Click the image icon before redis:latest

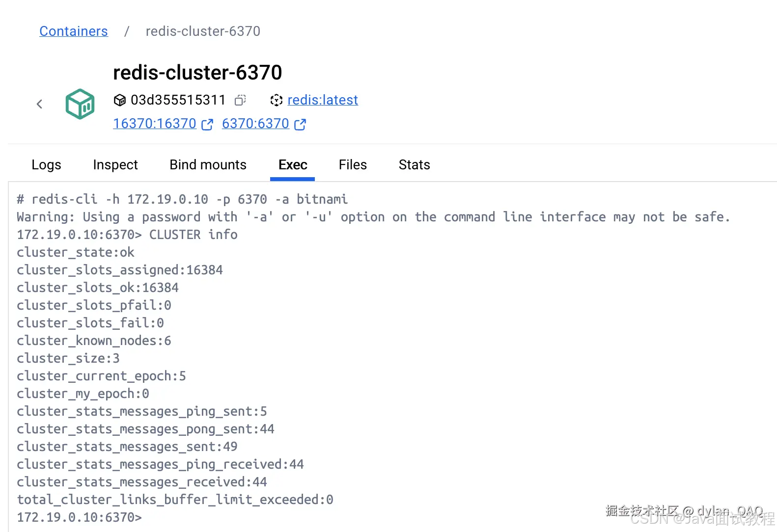click(x=277, y=100)
